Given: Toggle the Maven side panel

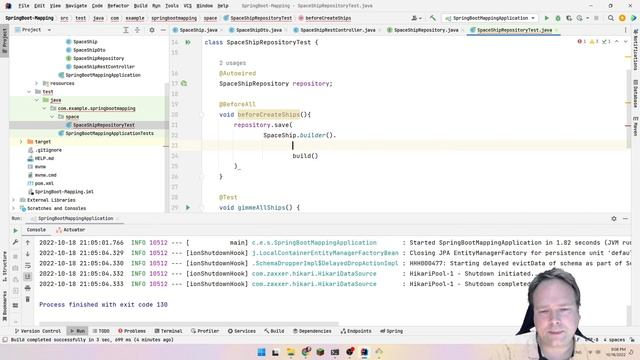Looking at the screenshot, I should (636, 126).
